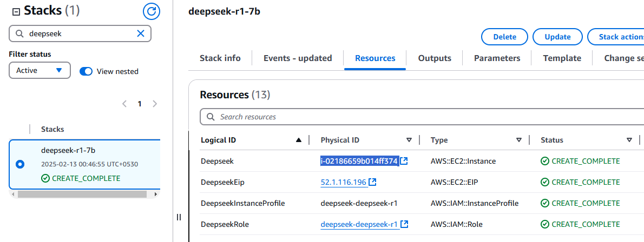644x242 pixels.
Task: Focus the Search resources field
Action: (x=422, y=117)
